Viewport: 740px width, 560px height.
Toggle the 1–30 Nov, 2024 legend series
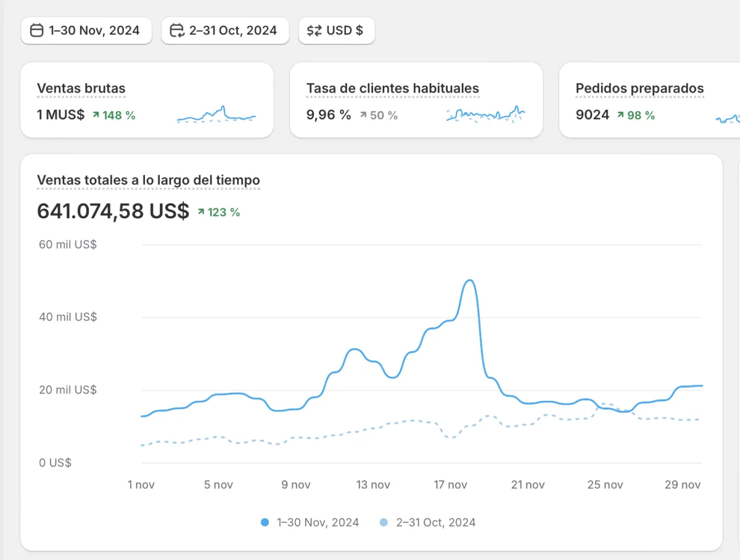[x=310, y=522]
